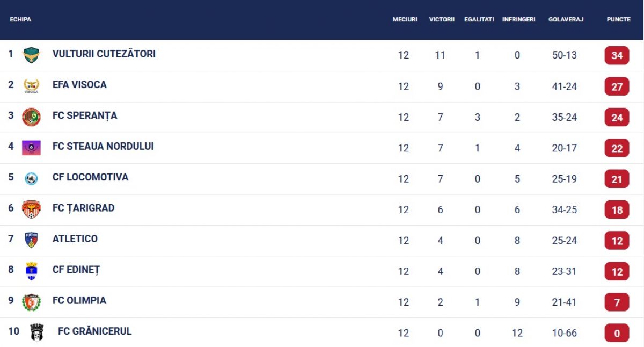644x347 pixels.
Task: Open the CF Locomotiva team link
Action: point(90,177)
